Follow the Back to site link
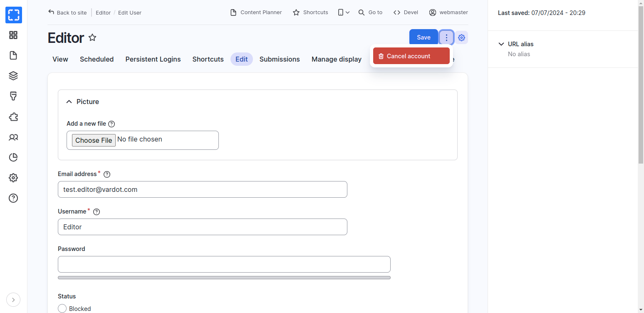The width and height of the screenshot is (644, 313). [x=67, y=12]
